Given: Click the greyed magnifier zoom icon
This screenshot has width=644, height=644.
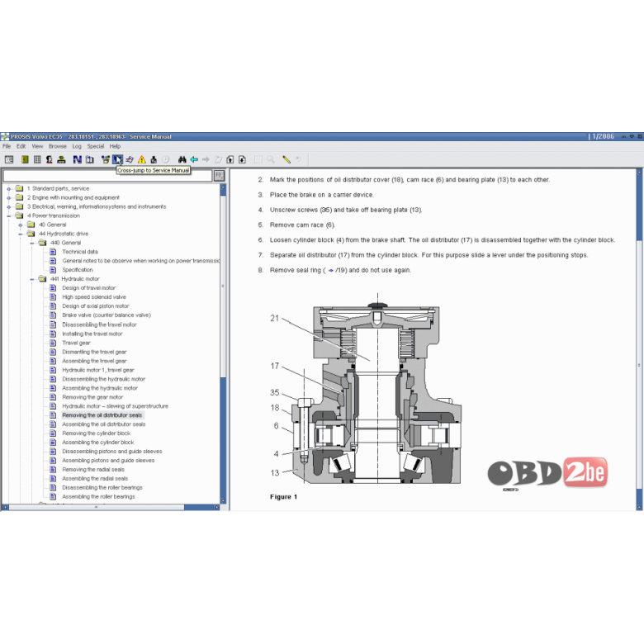Looking at the screenshot, I should [270, 159].
